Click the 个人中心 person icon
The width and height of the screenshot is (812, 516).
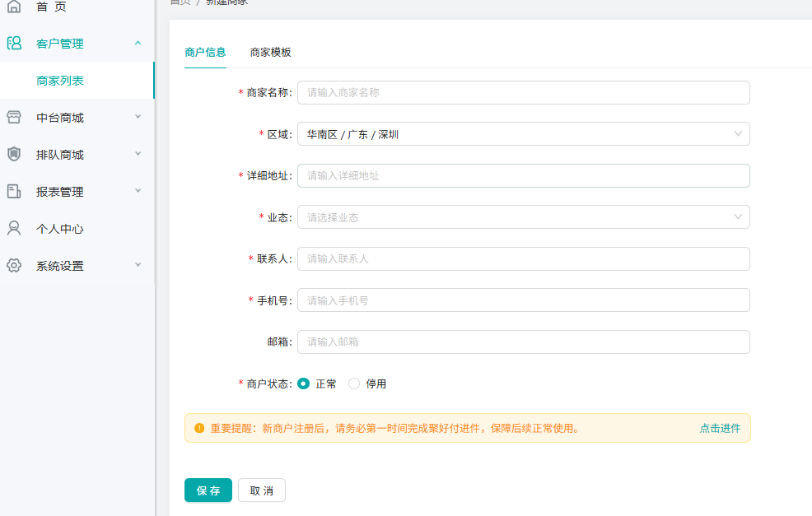[14, 229]
